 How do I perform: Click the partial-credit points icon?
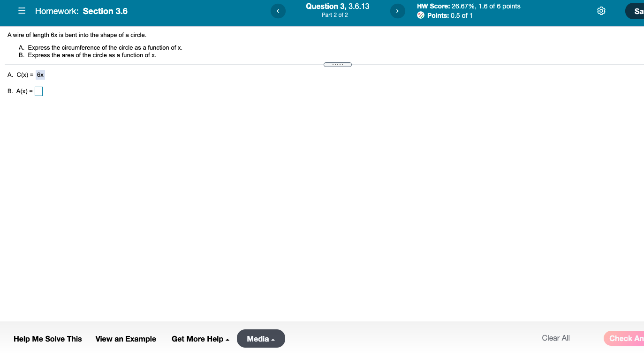tap(421, 15)
